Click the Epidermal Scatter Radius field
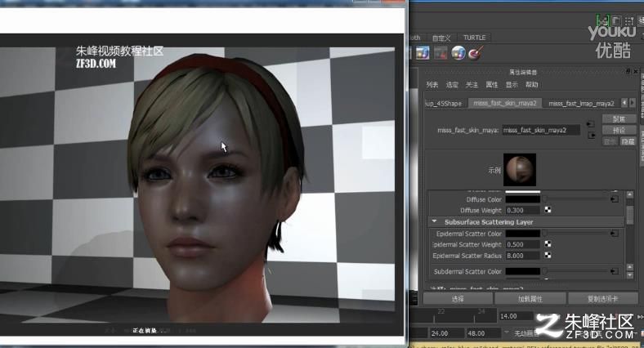The height and width of the screenshot is (348, 644). pyautogui.click(x=522, y=255)
